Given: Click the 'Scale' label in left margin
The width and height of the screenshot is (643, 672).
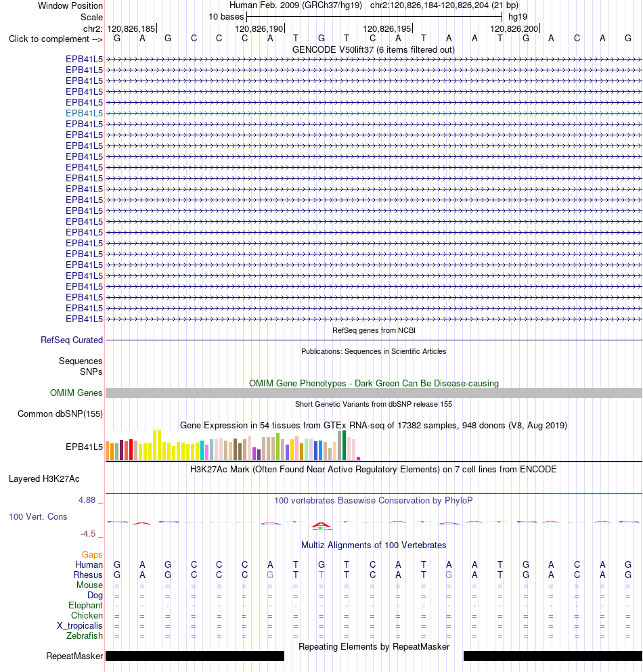Looking at the screenshot, I should point(92,17).
